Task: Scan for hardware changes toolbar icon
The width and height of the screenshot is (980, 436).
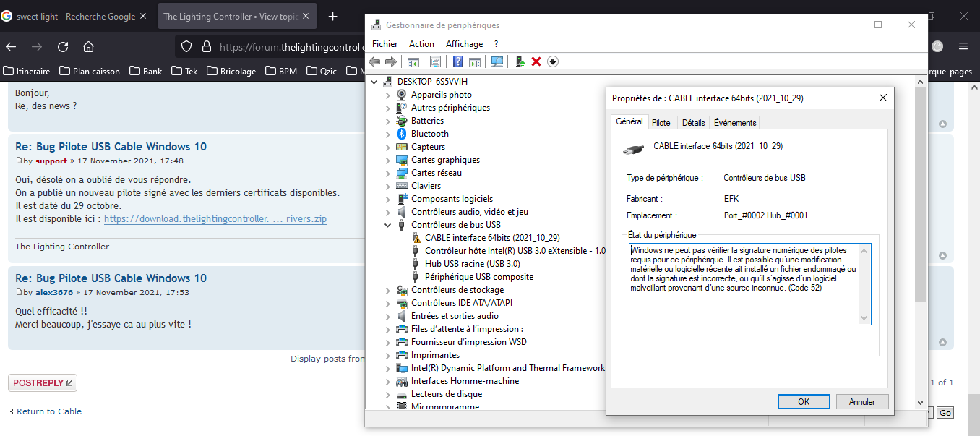Action: (497, 62)
